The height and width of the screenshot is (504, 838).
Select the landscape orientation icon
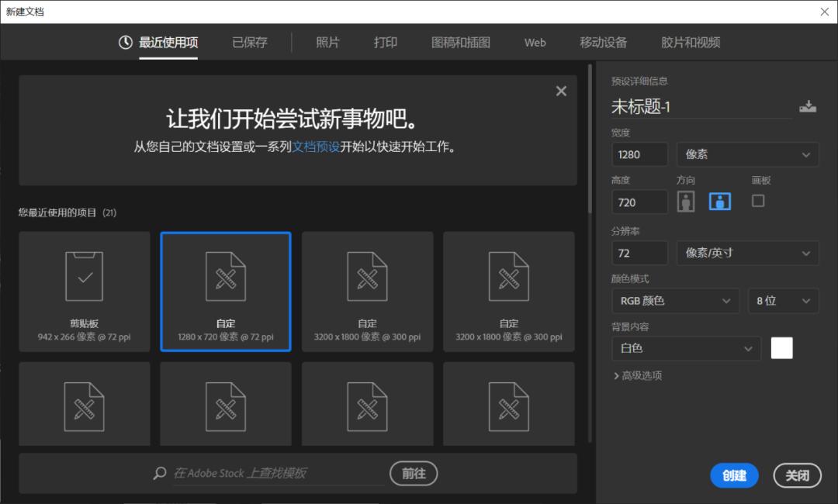[719, 201]
